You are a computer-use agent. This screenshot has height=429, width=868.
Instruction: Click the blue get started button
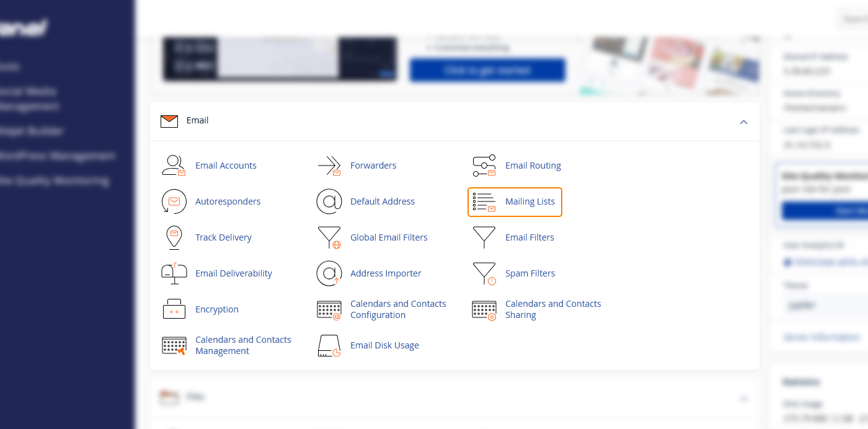tap(487, 71)
